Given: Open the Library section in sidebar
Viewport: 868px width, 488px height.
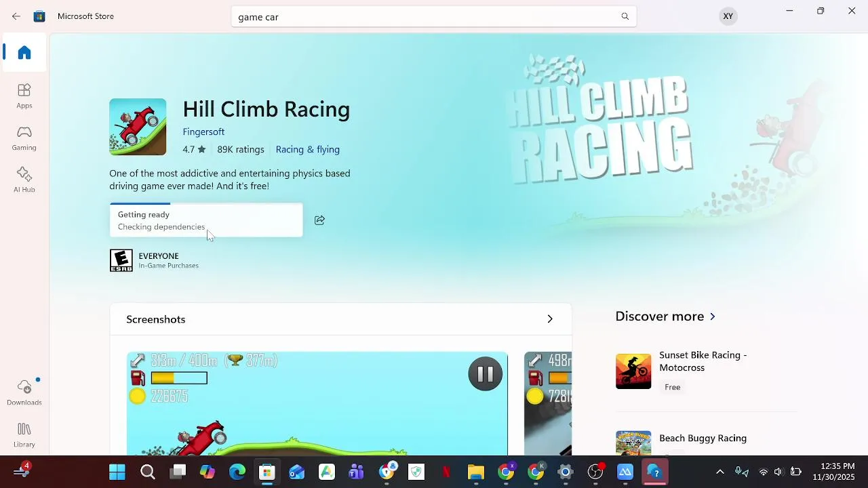Looking at the screenshot, I should click(x=24, y=435).
